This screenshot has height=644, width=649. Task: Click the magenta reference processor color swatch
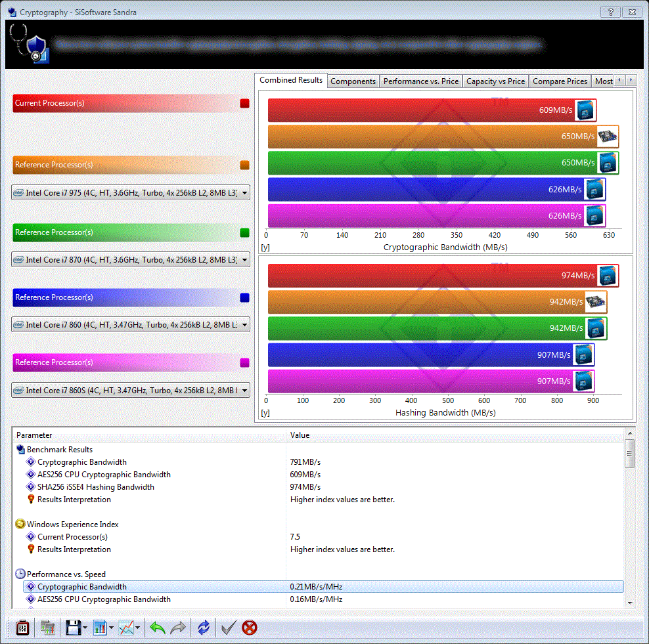click(244, 362)
